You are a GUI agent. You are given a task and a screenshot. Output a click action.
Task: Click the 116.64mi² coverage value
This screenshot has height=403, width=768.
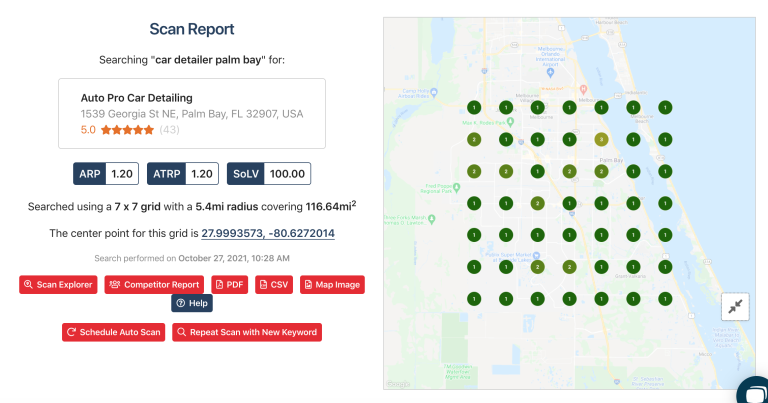(331, 206)
